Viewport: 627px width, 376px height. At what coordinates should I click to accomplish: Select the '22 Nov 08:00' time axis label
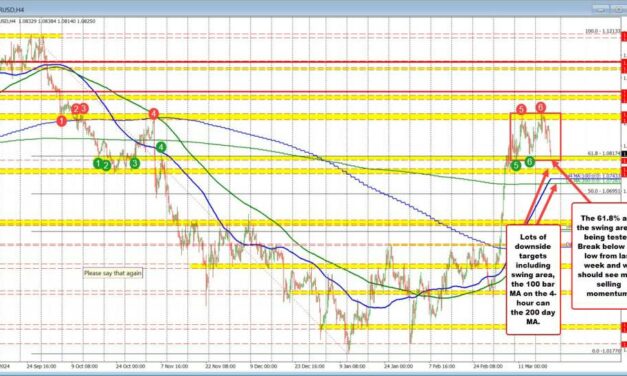coord(220,366)
